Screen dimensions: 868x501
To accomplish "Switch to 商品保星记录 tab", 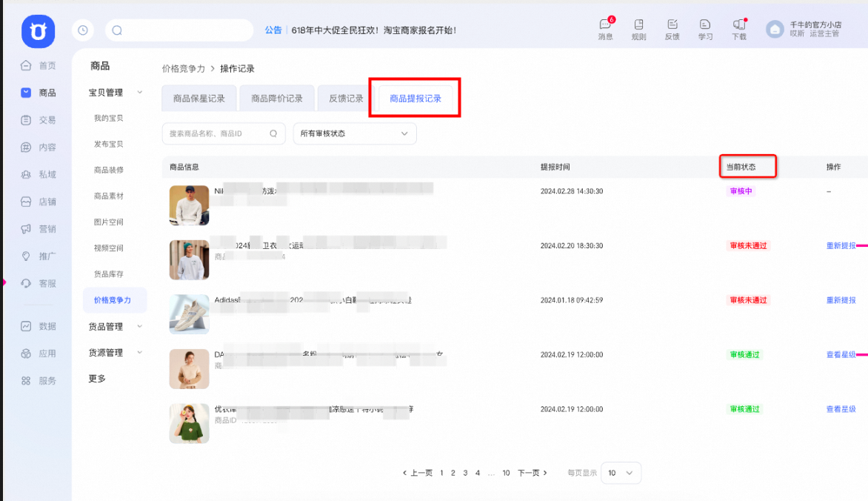I will pyautogui.click(x=198, y=99).
